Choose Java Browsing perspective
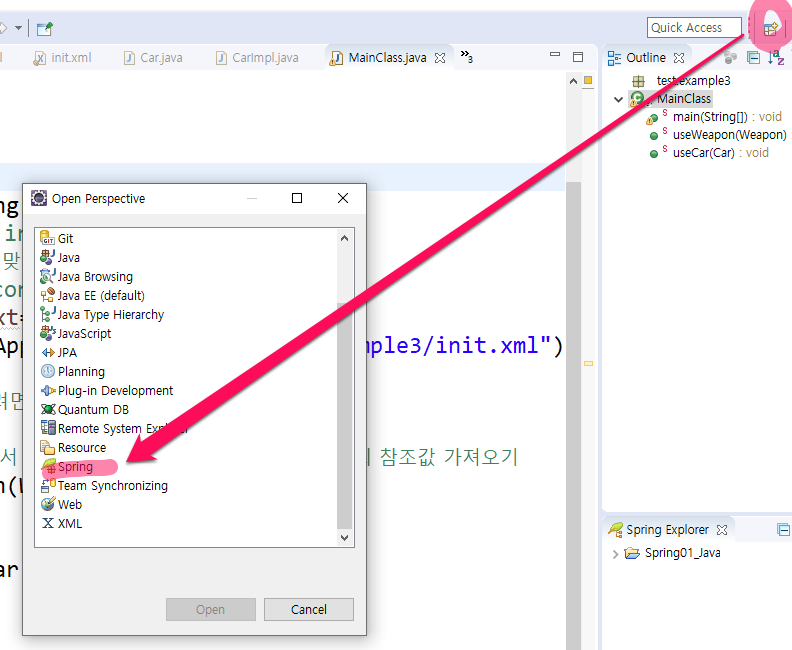This screenshot has height=650, width=792. point(86,277)
